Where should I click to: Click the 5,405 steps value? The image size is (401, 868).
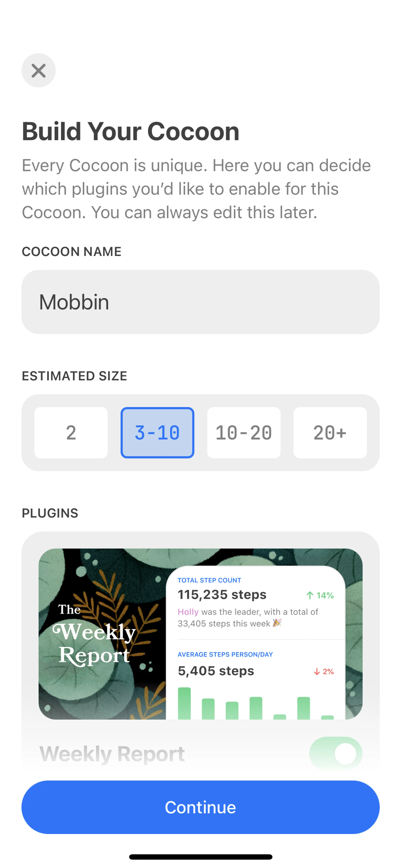[x=216, y=671]
